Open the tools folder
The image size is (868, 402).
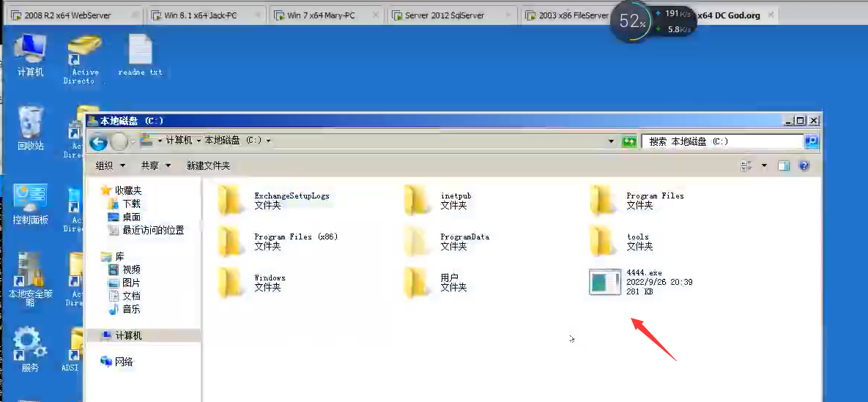pyautogui.click(x=602, y=241)
